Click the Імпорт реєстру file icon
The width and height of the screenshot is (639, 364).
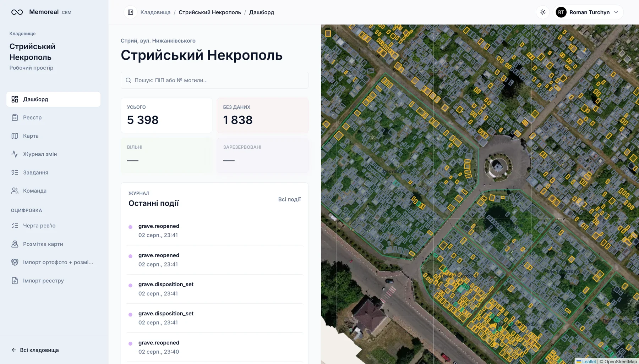(x=15, y=281)
